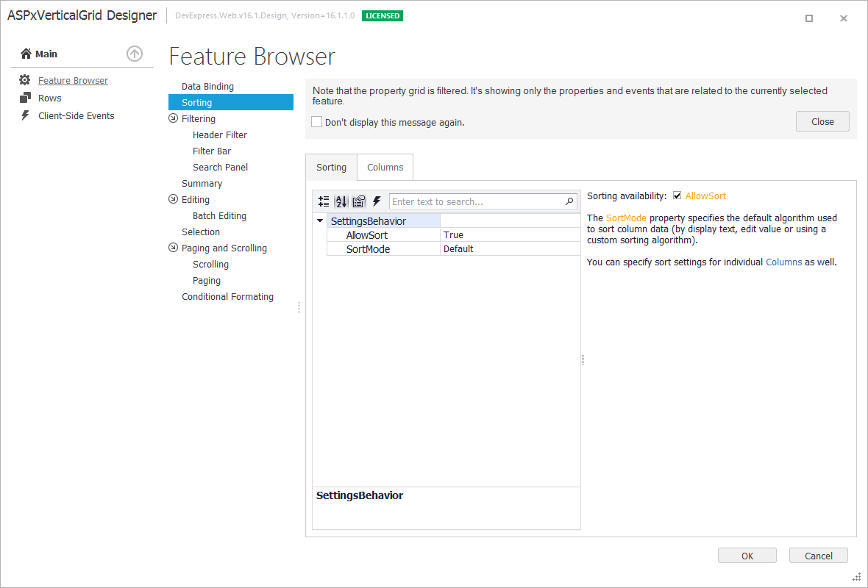Show events with lightning bolt toolbar icon
868x588 pixels.
pyautogui.click(x=377, y=201)
